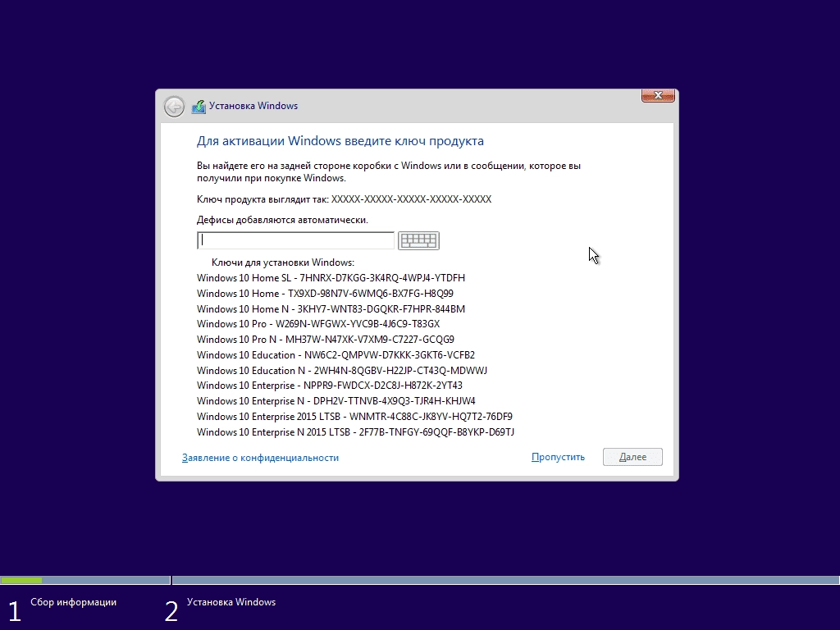The image size is (840, 630).
Task: Click the sample key format XXXXX-XXXXX text
Action: pyautogui.click(x=411, y=199)
